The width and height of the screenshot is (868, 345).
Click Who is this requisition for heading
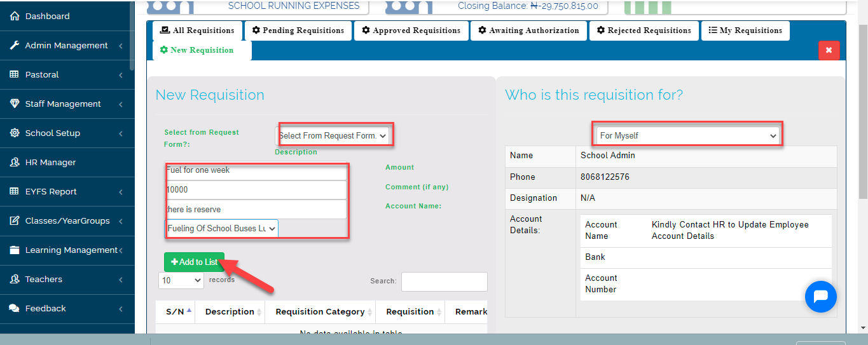(x=594, y=95)
